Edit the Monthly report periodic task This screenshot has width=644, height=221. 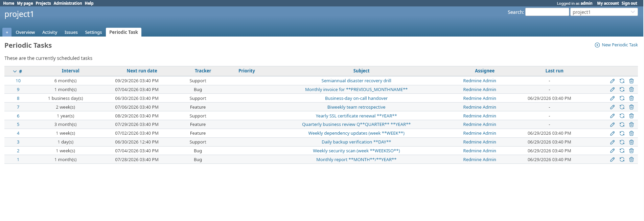pos(612,159)
